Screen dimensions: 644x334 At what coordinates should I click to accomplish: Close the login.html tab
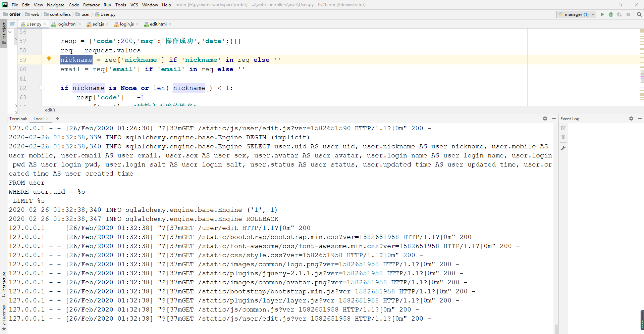pyautogui.click(x=80, y=24)
